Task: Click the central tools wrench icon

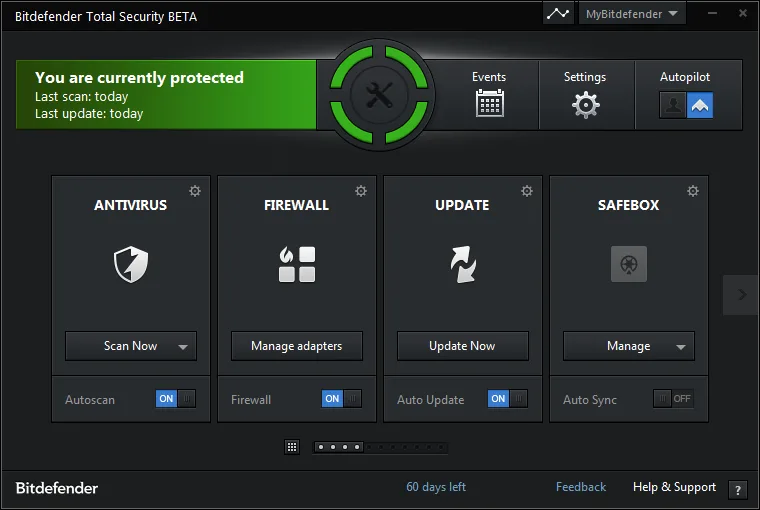Action: coord(379,95)
